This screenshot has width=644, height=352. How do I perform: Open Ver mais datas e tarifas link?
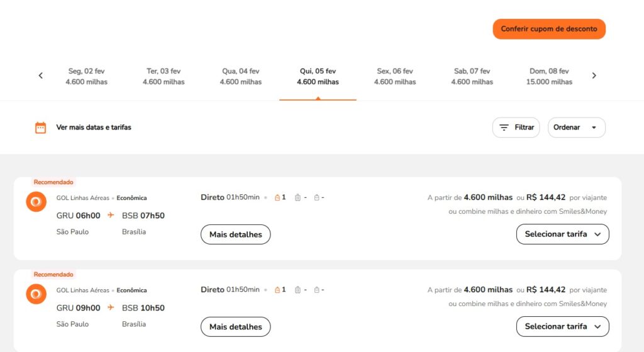pyautogui.click(x=94, y=128)
